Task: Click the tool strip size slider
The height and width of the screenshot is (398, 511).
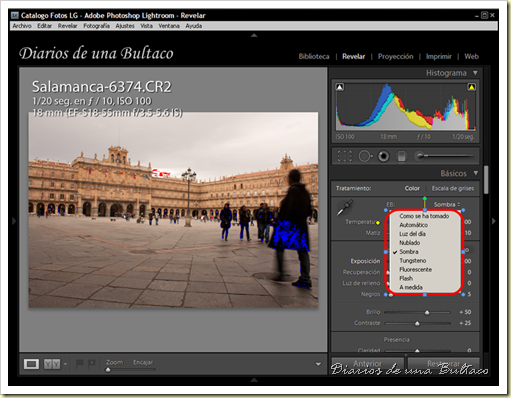Action: pyautogui.click(x=444, y=156)
